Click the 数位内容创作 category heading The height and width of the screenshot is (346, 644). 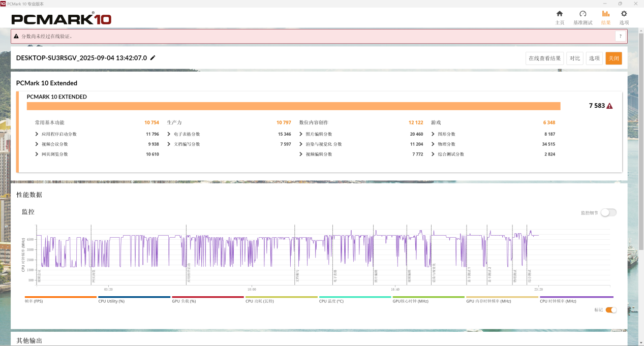coord(314,123)
